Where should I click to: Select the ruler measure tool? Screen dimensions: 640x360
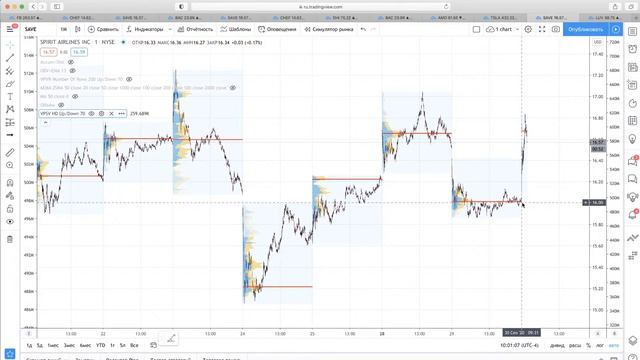point(10,152)
